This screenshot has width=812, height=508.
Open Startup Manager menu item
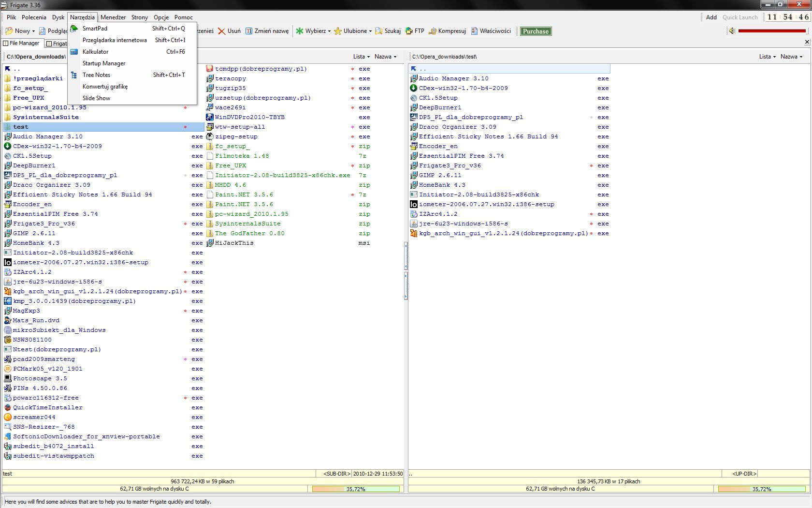133,63
